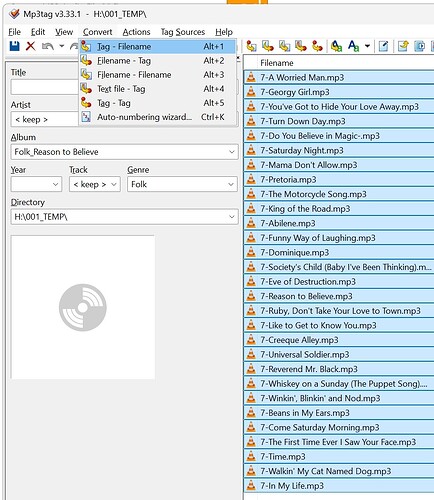Select file 7-Mama Don't Allow.mp3

(x=339, y=165)
